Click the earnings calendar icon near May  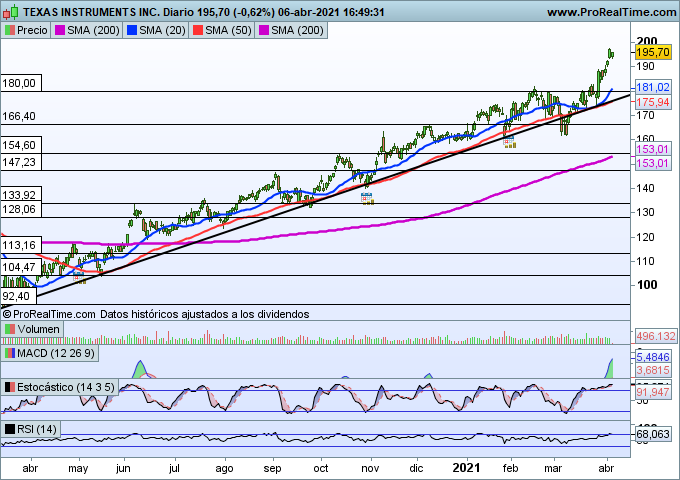coord(79,278)
